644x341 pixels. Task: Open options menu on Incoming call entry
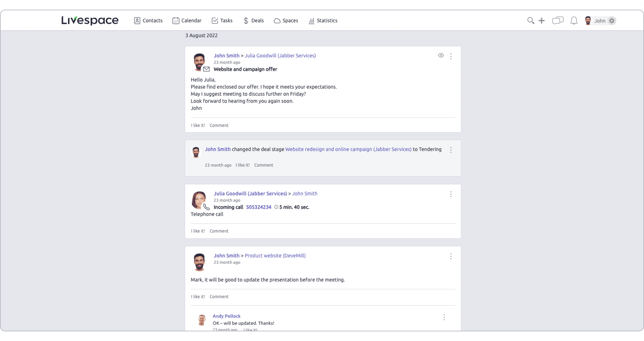point(451,194)
